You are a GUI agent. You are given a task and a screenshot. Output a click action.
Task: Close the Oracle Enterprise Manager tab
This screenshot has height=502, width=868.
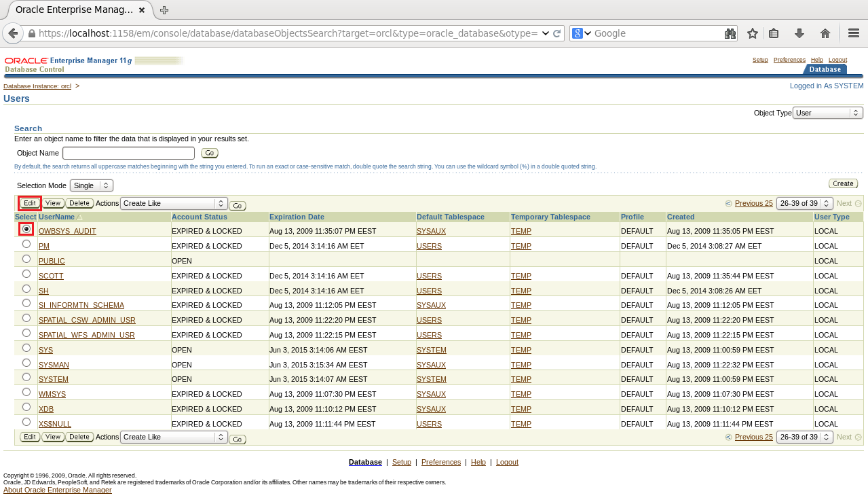(141, 10)
